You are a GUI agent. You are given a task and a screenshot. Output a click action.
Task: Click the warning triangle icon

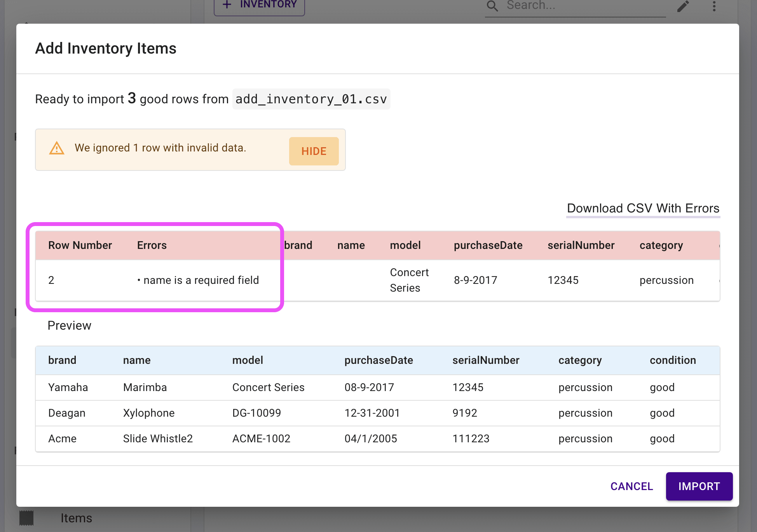pos(57,148)
